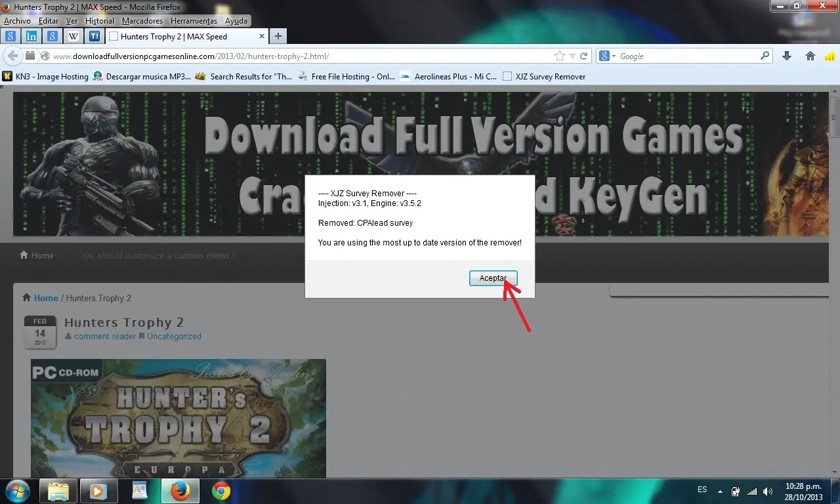Bookmark this page with the star icon
The image size is (840, 504).
(560, 56)
